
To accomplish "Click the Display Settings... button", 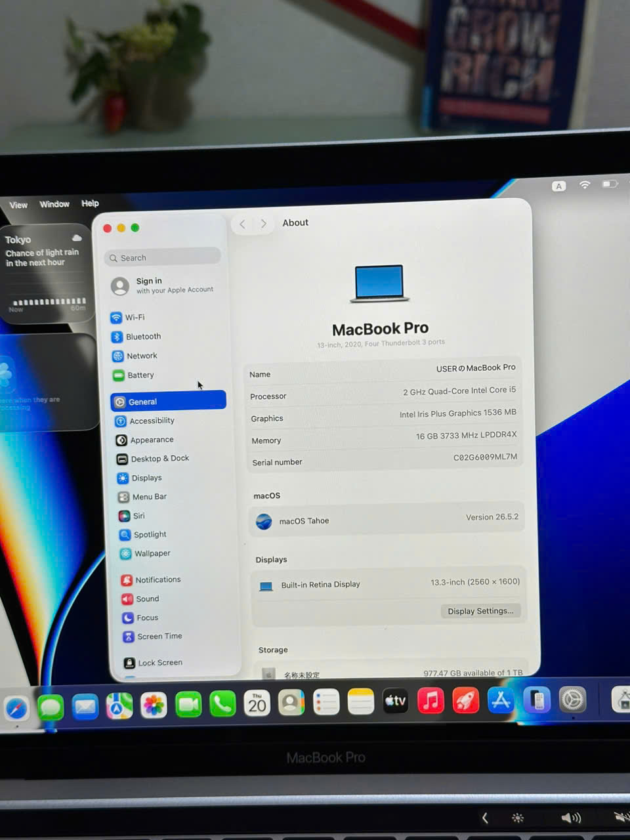I will point(480,611).
